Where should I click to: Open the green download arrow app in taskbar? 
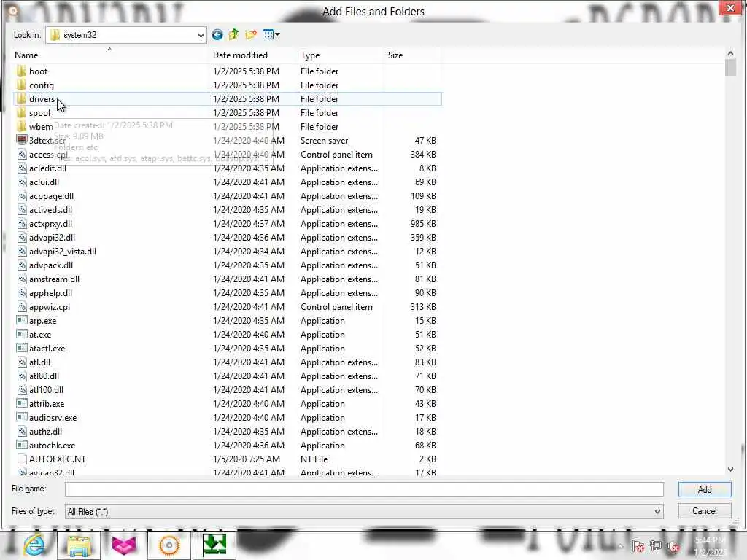point(214,545)
